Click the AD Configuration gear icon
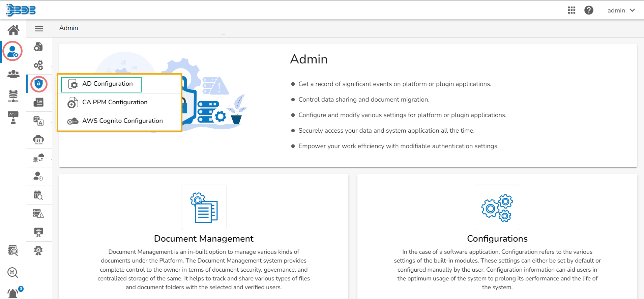Viewport: 644px width, 299px height. point(73,84)
